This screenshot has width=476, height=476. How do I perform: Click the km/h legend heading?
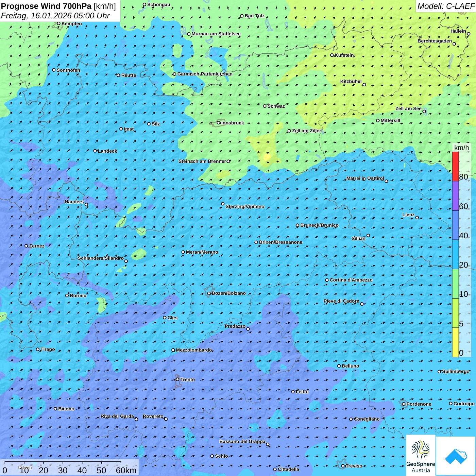pyautogui.click(x=461, y=148)
